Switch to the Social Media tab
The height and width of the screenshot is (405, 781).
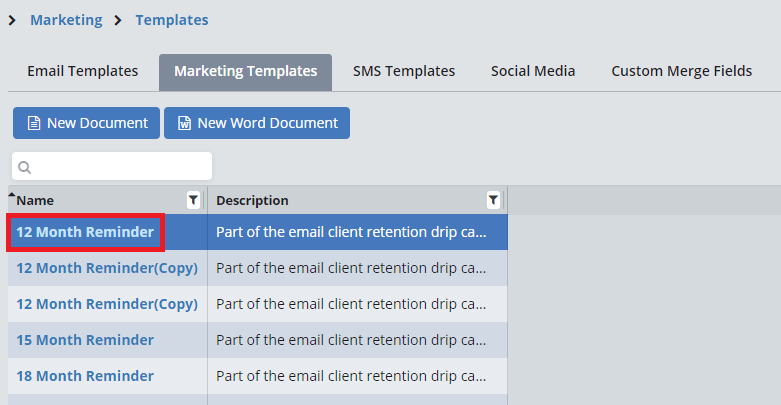[x=532, y=71]
